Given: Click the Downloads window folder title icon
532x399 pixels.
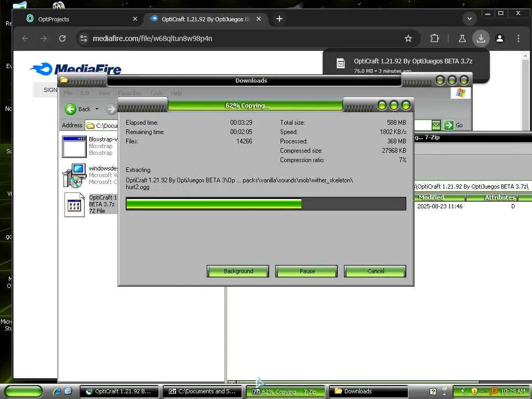Looking at the screenshot, I should click(64, 81).
